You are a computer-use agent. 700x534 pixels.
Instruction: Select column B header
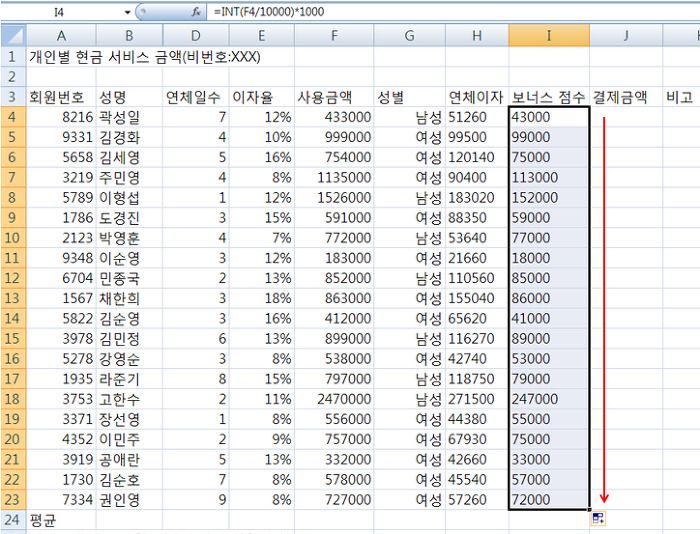129,35
